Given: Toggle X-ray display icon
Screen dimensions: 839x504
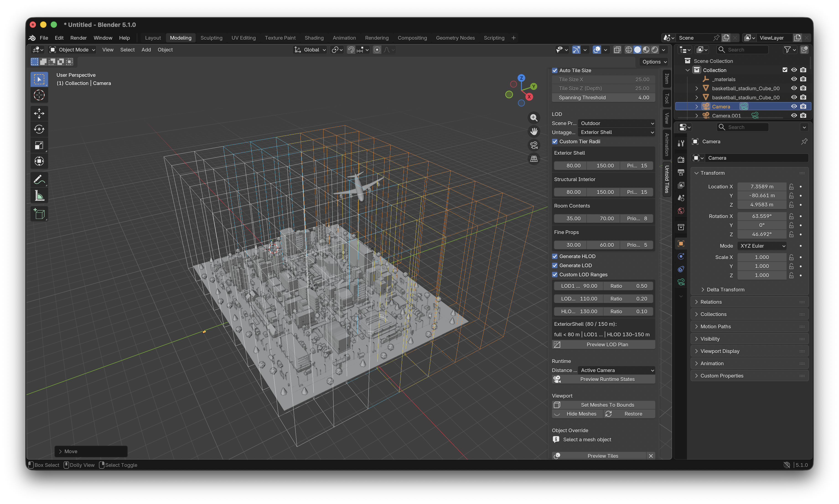Looking at the screenshot, I should 617,50.
